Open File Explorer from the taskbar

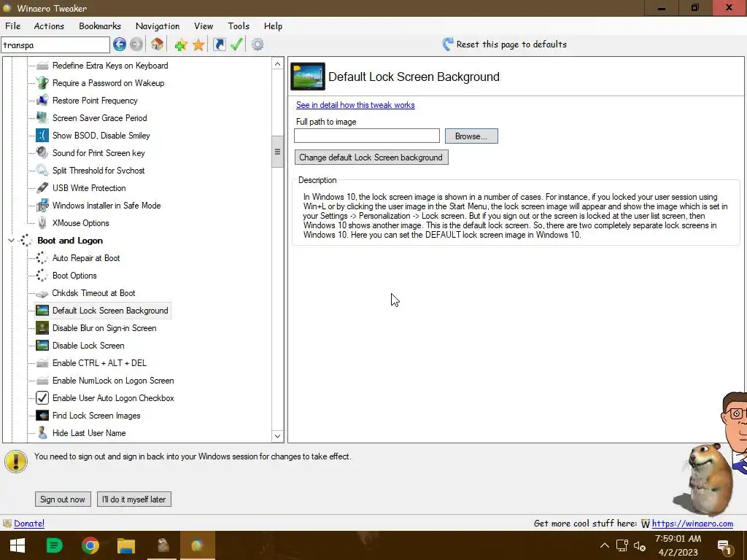[126, 545]
